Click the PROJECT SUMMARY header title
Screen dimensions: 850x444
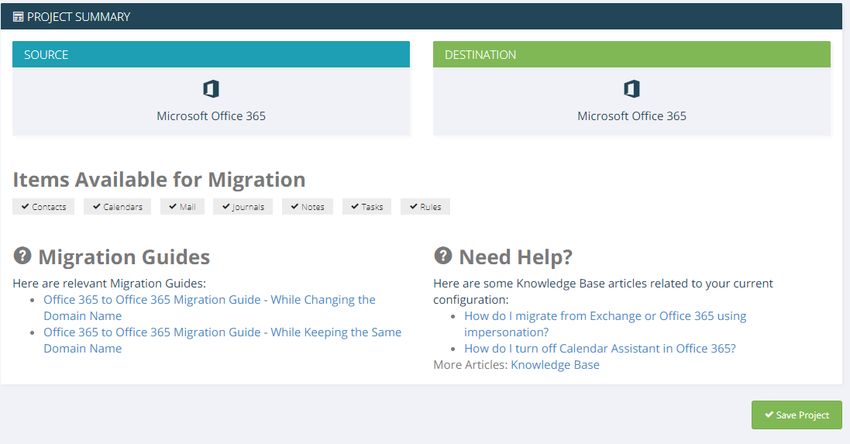point(79,17)
